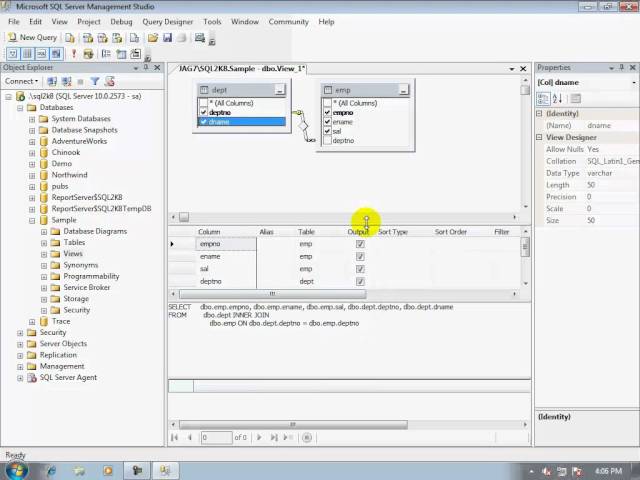Click the Object Explorer refresh icon
The image size is (640, 480).
pyautogui.click(x=109, y=81)
